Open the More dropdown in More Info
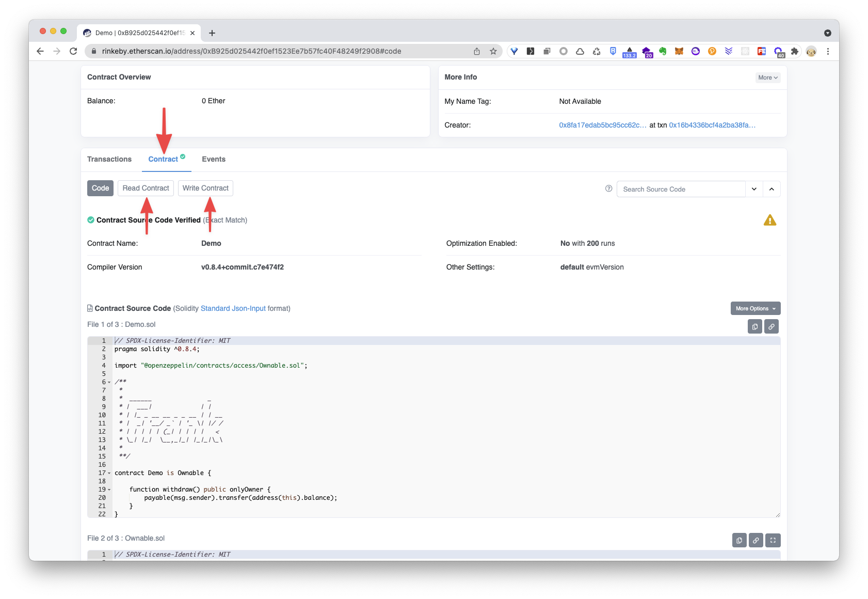Screen dimensions: 868x599 click(x=767, y=77)
